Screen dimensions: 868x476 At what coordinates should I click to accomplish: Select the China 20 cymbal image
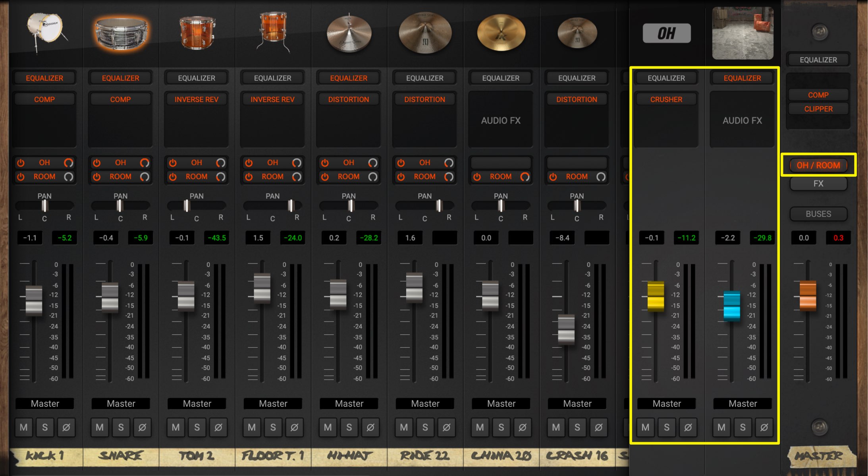(x=501, y=33)
